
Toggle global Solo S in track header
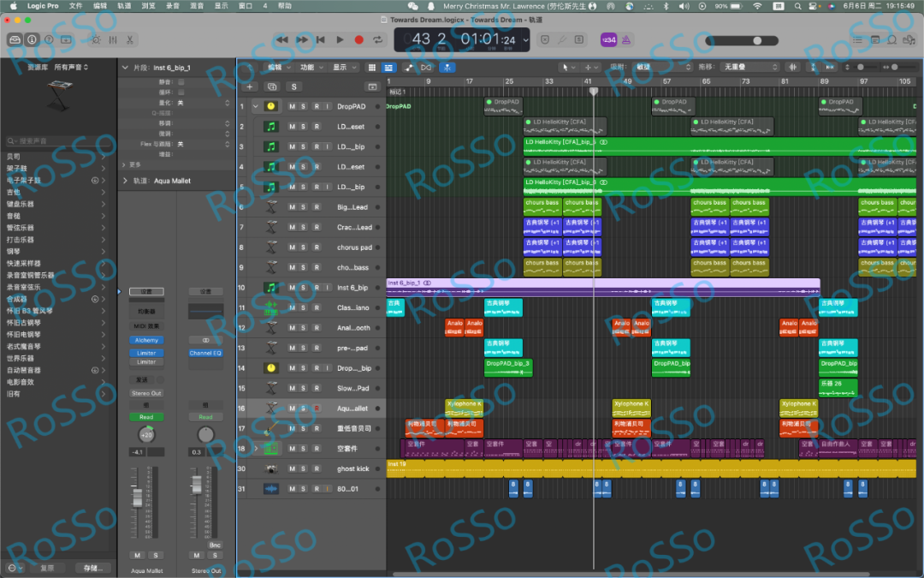point(294,86)
